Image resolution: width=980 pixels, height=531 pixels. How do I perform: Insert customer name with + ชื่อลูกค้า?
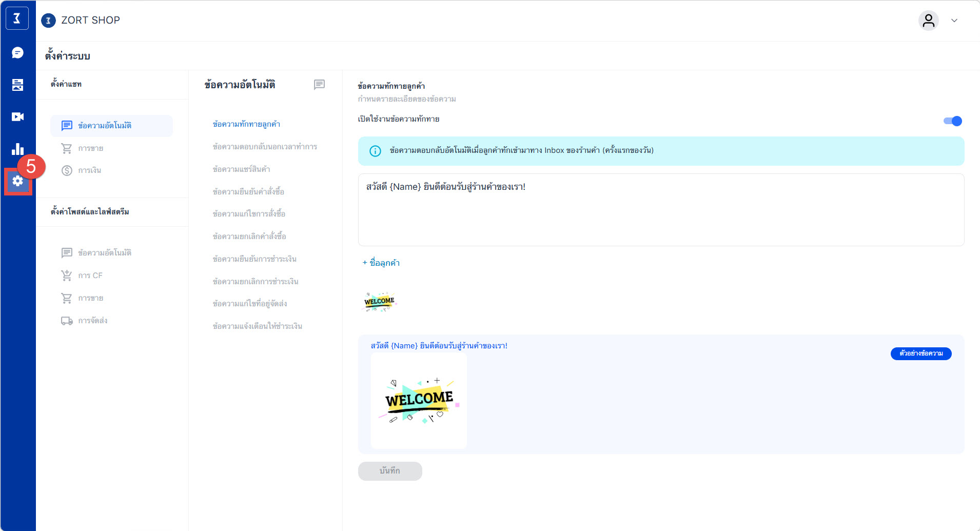(381, 263)
